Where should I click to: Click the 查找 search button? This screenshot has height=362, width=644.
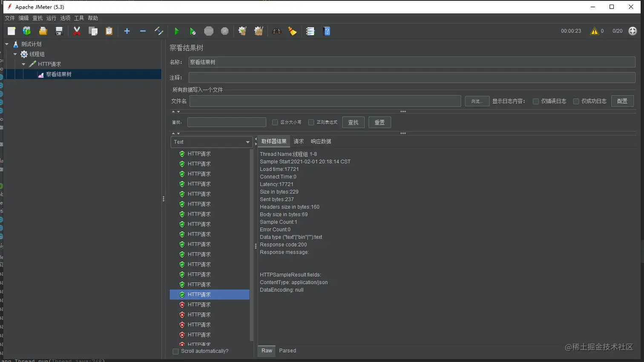[x=353, y=123]
